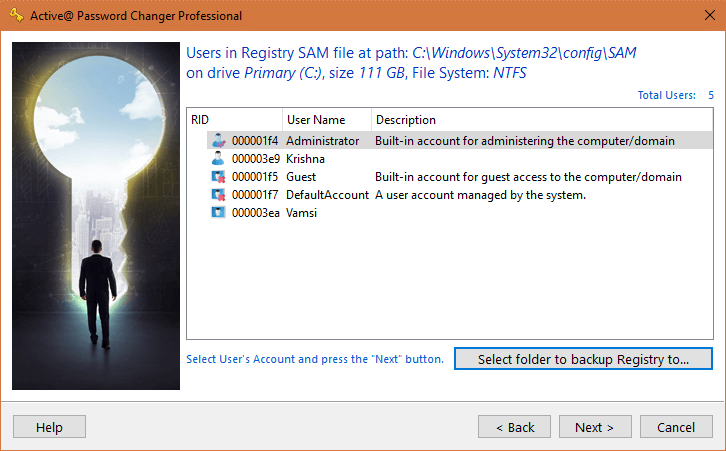Image resolution: width=726 pixels, height=451 pixels.
Task: Select the Administrator user name row
Action: tap(459, 140)
